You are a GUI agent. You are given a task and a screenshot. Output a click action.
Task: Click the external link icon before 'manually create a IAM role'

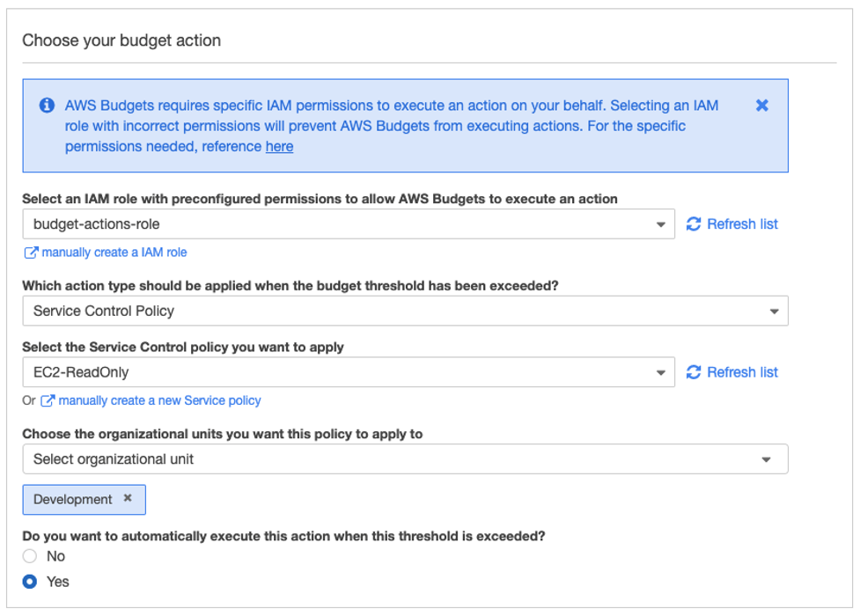click(30, 253)
